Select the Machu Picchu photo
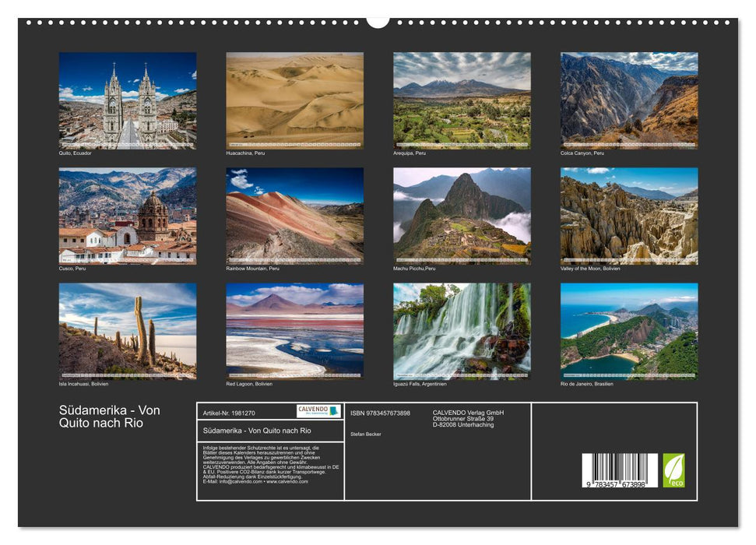The height and width of the screenshot is (545, 756). 462,216
